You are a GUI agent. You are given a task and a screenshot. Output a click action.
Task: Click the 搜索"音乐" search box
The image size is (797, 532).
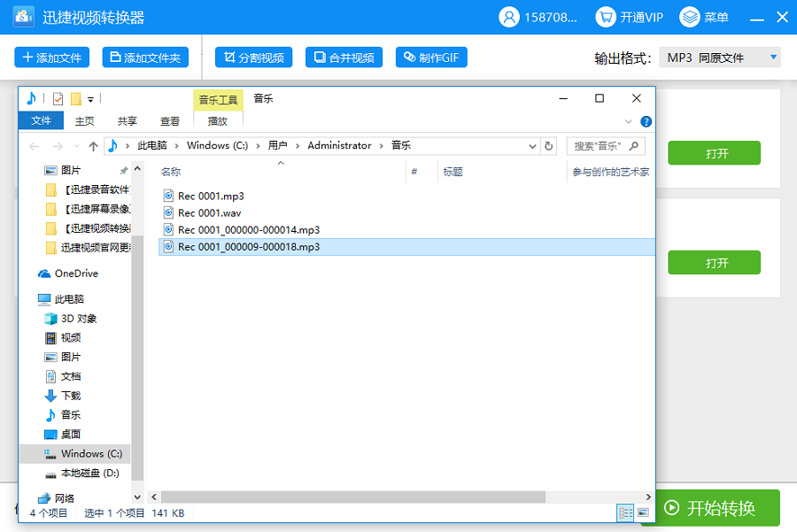[x=606, y=146]
